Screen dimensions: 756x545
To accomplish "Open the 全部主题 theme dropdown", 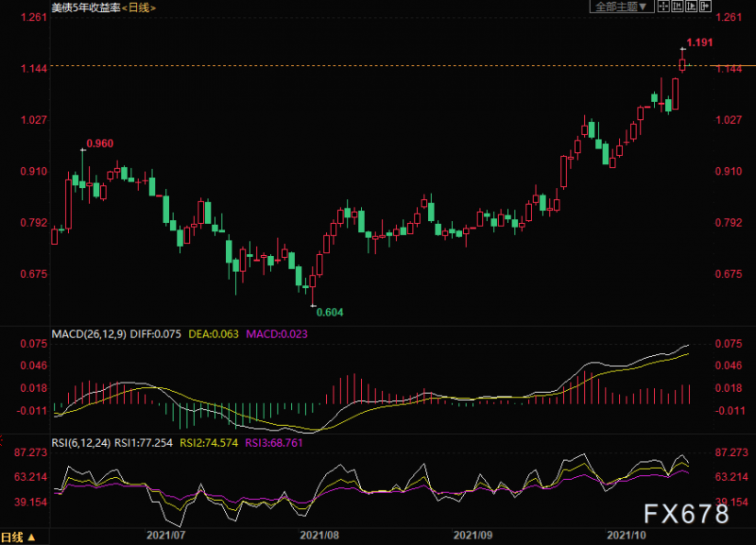I will pos(620,7).
